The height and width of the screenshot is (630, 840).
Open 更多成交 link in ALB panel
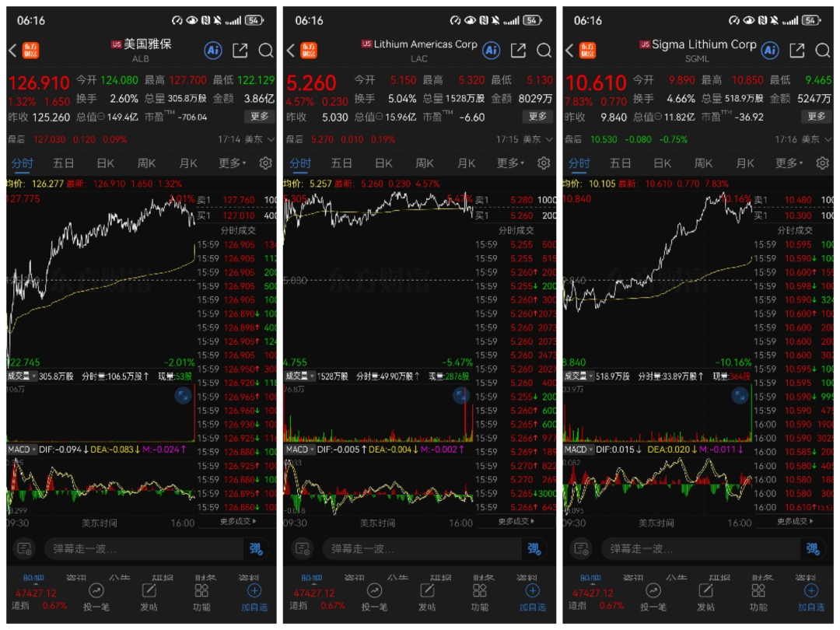point(238,521)
